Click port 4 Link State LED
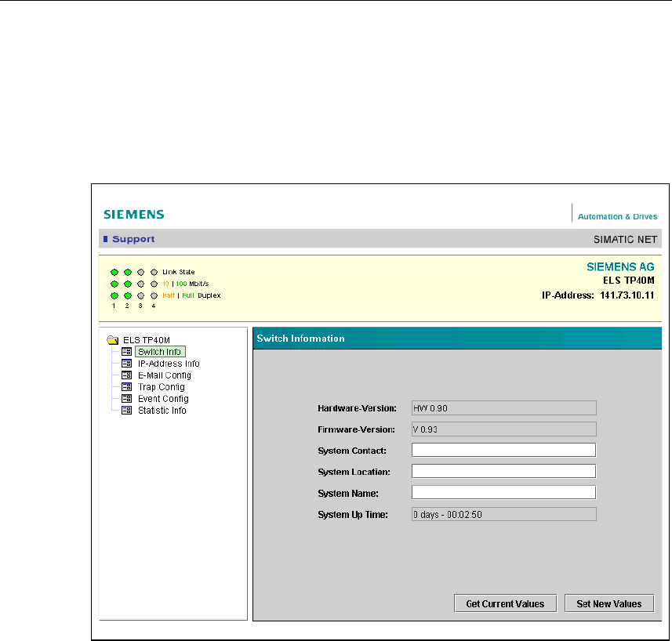This screenshot has width=672, height=641. (154, 273)
